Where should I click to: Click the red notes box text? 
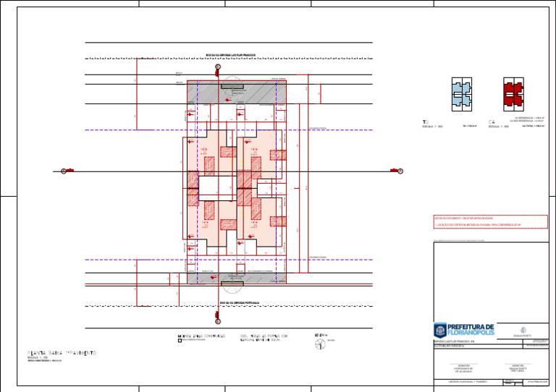tap(491, 221)
